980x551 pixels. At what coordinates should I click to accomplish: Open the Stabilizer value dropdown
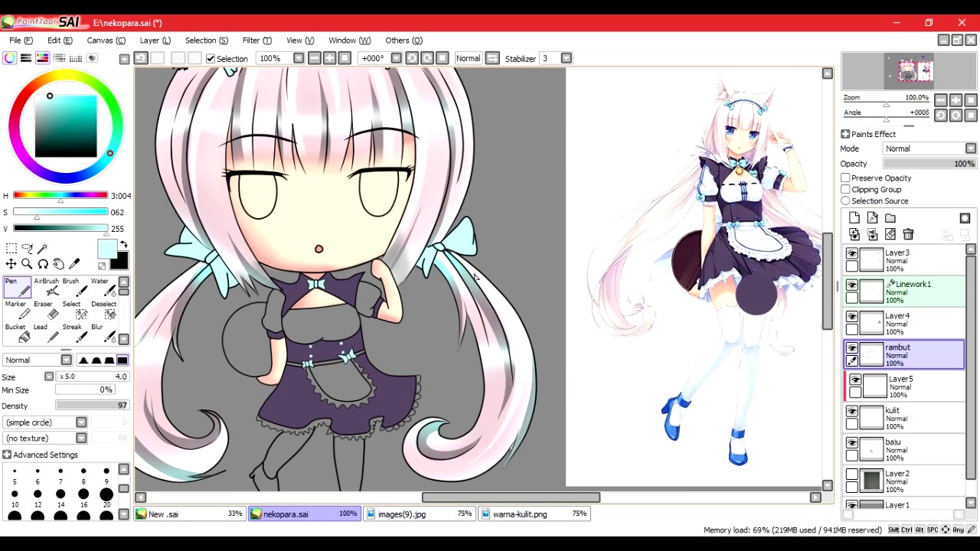click(566, 58)
